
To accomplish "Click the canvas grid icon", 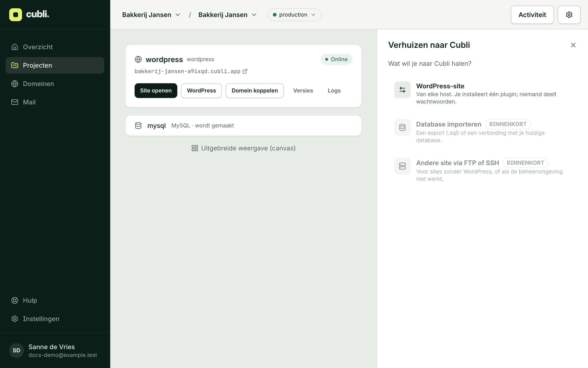I will (195, 148).
